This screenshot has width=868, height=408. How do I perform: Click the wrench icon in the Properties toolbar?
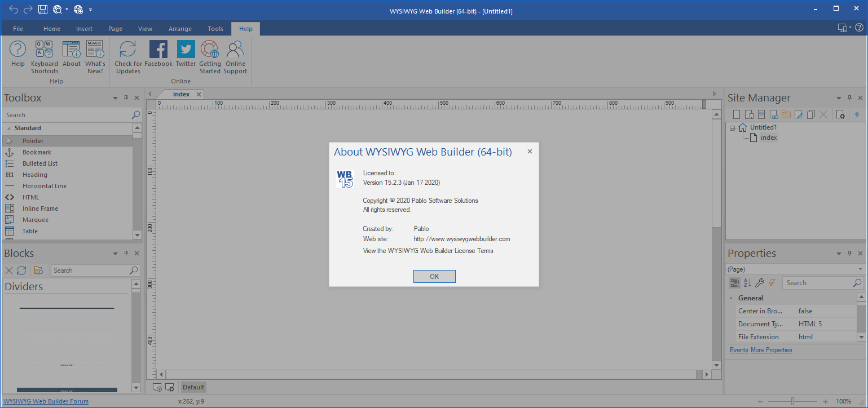[760, 283]
